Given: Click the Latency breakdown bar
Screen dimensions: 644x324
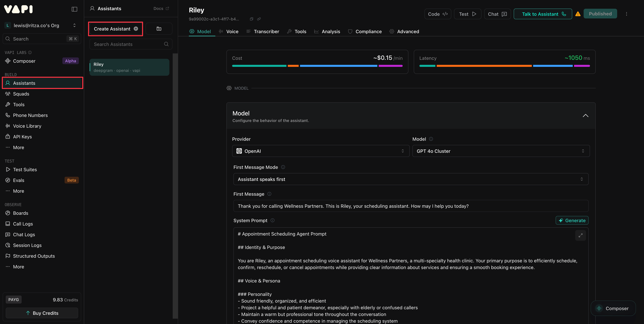Looking at the screenshot, I should point(504,66).
